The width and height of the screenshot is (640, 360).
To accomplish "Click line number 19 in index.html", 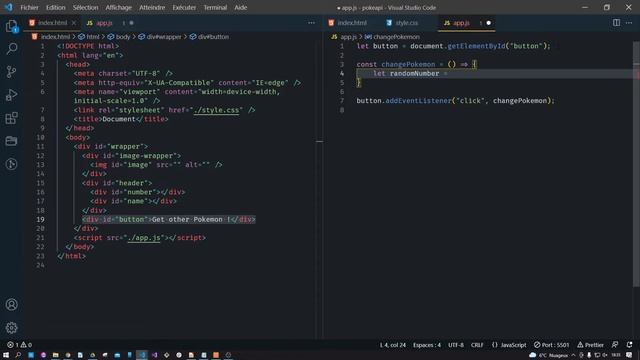I will (40, 219).
